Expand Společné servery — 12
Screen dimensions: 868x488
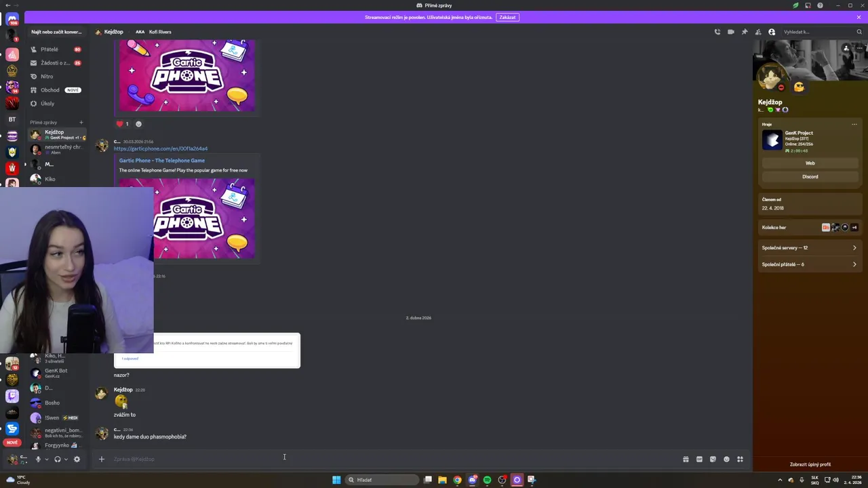809,247
